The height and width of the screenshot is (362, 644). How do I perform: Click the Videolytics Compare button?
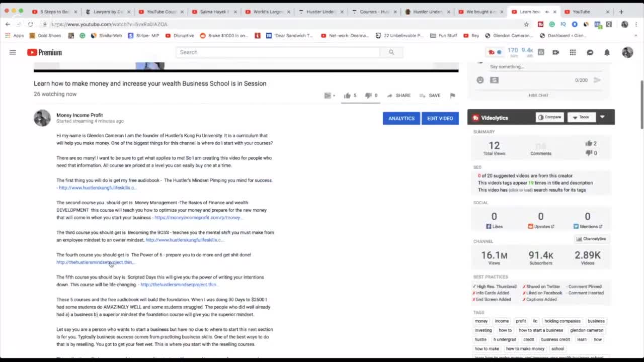pyautogui.click(x=549, y=117)
